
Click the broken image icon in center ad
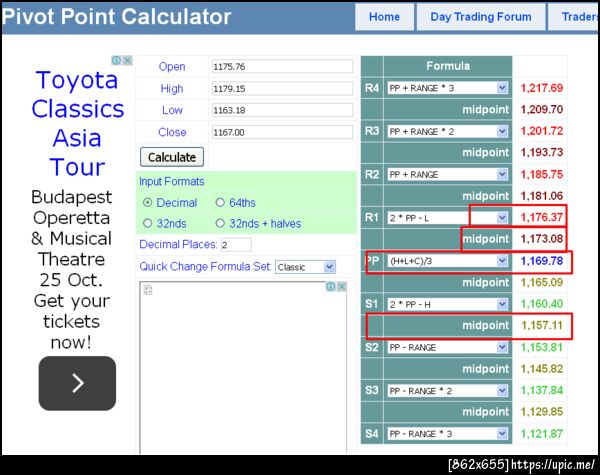148,290
